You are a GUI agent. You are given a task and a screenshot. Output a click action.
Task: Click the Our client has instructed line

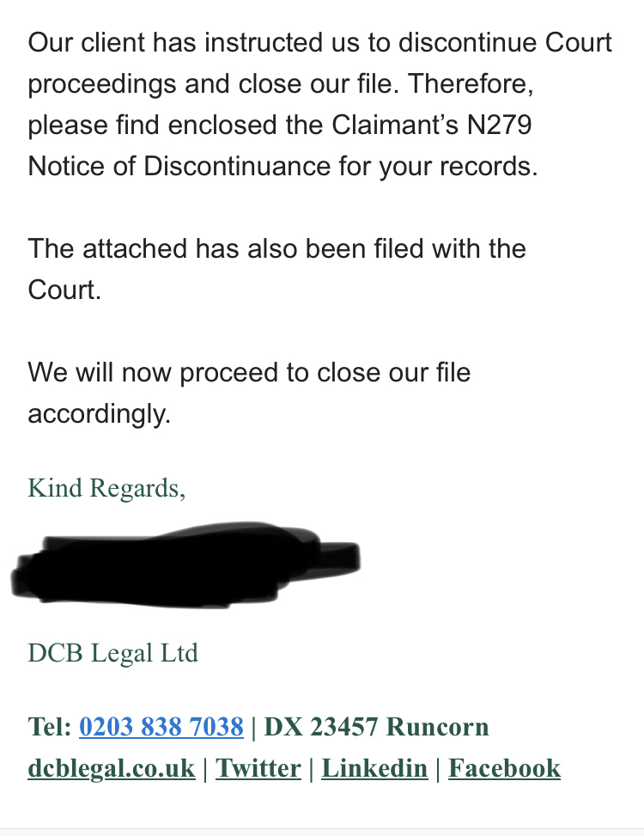[319, 43]
